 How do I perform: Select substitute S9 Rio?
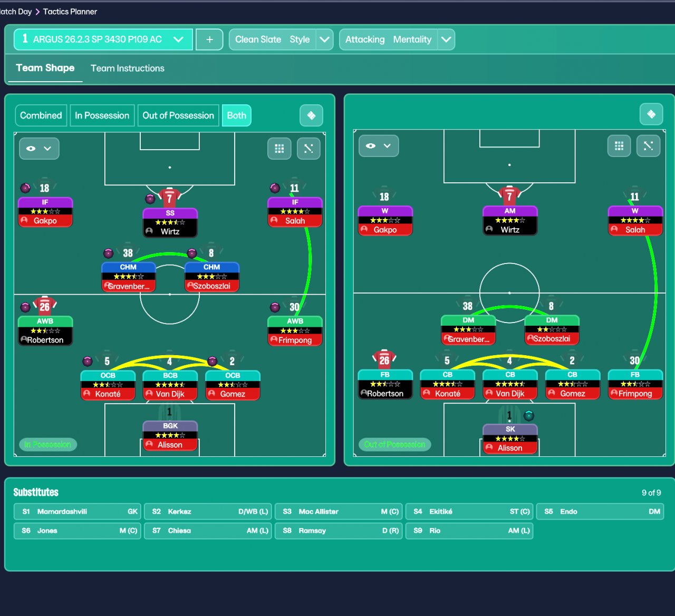(x=469, y=531)
